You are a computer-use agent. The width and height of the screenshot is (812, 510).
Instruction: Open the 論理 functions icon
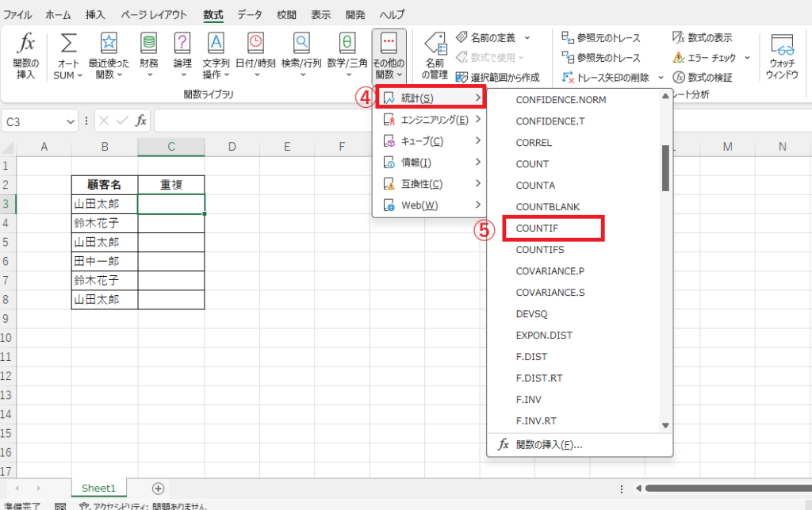[x=182, y=44]
